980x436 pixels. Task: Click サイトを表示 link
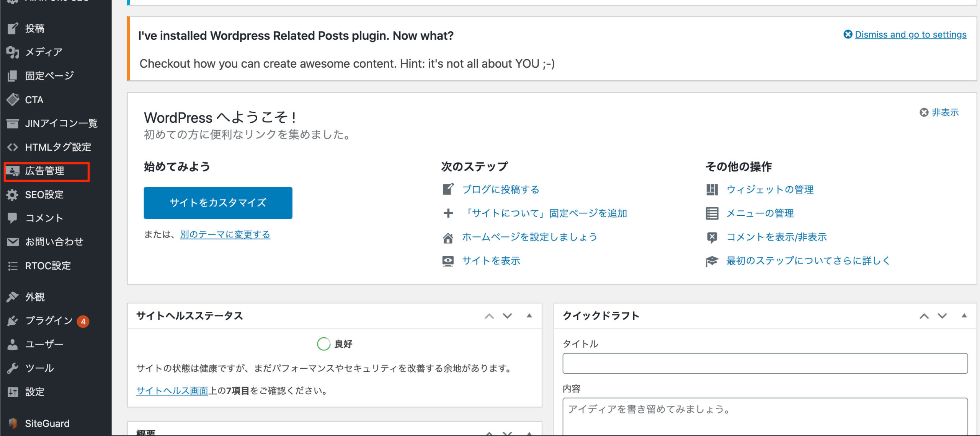tap(491, 261)
